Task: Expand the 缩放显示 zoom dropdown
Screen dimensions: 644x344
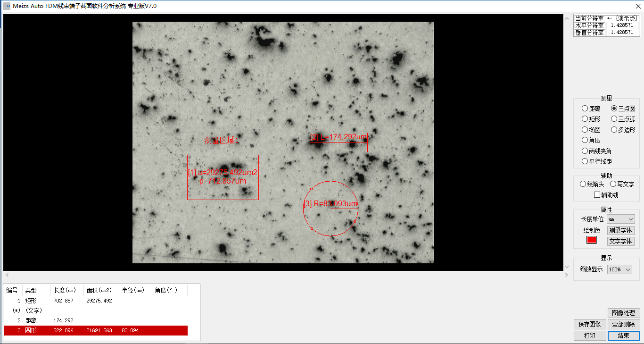Action: [x=619, y=269]
